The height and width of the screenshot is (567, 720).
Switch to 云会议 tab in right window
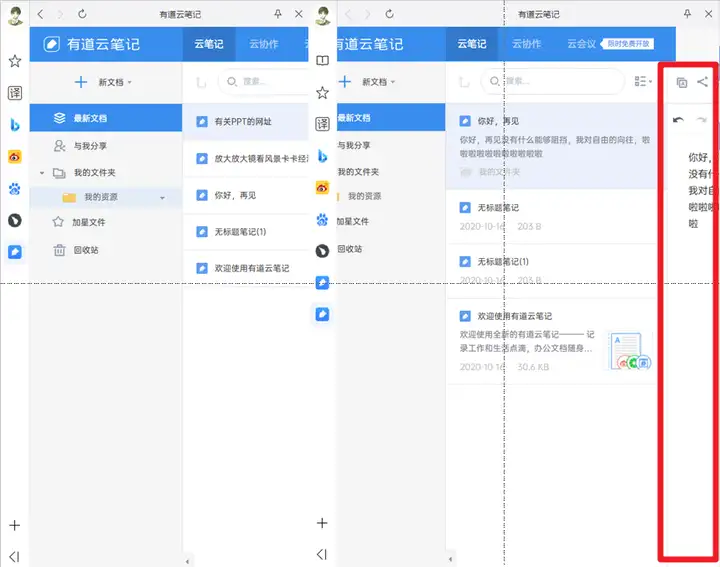581,44
